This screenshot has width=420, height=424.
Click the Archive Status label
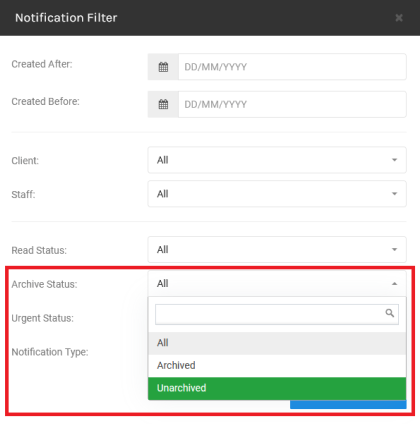click(44, 284)
